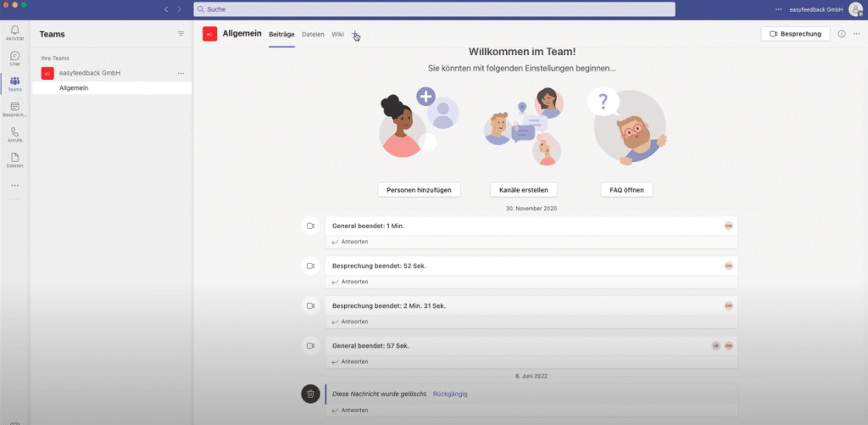Viewport: 868px width, 425px height.
Task: Click participant avatar on Besprechung beendet: 52 Sek.
Action: point(728,266)
